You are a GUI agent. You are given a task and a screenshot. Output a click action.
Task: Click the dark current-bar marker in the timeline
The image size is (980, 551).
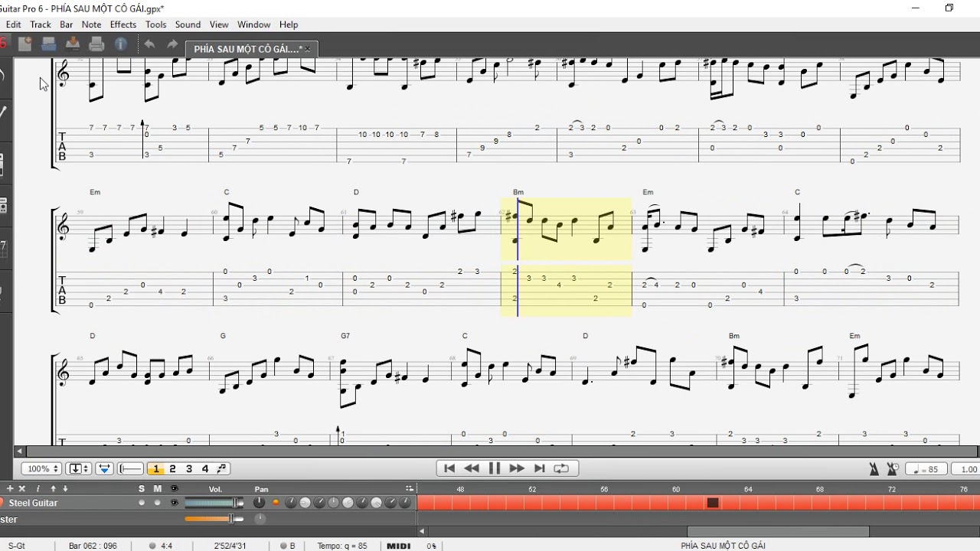[713, 503]
